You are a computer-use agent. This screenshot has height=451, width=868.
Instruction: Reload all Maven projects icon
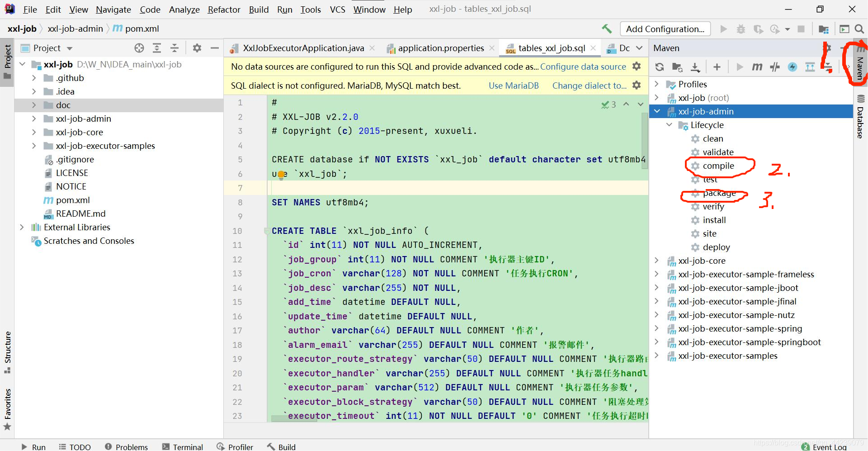[x=660, y=67]
